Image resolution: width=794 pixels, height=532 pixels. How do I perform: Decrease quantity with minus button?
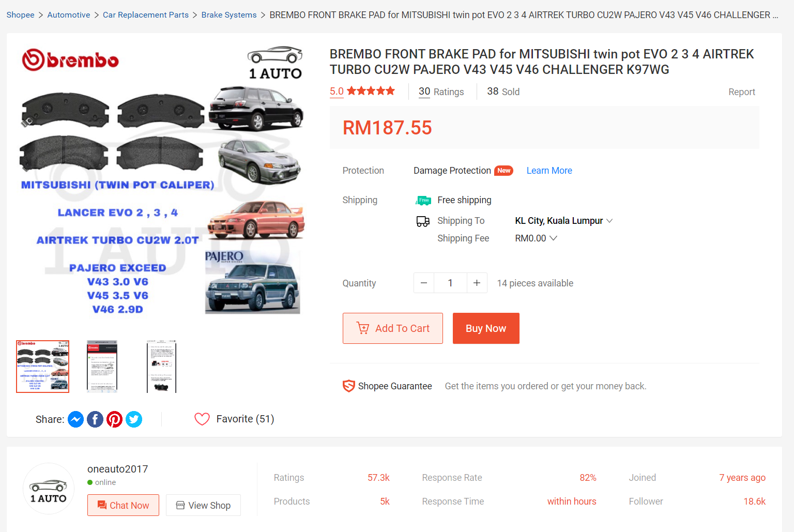click(424, 283)
